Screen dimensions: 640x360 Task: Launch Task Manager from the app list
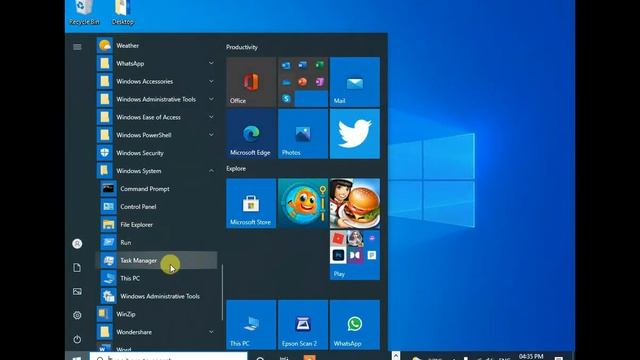[157, 260]
